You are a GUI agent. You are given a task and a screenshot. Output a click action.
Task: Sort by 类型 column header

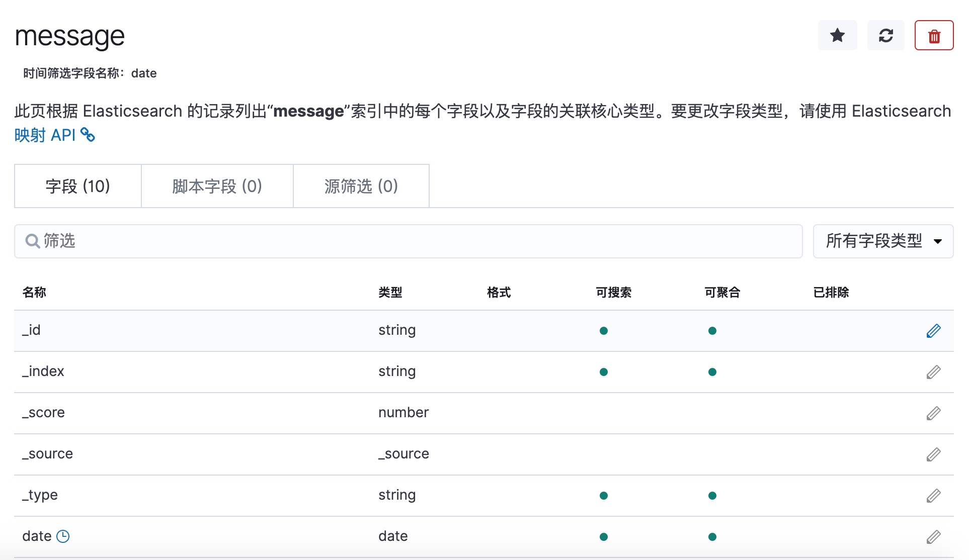tap(390, 293)
